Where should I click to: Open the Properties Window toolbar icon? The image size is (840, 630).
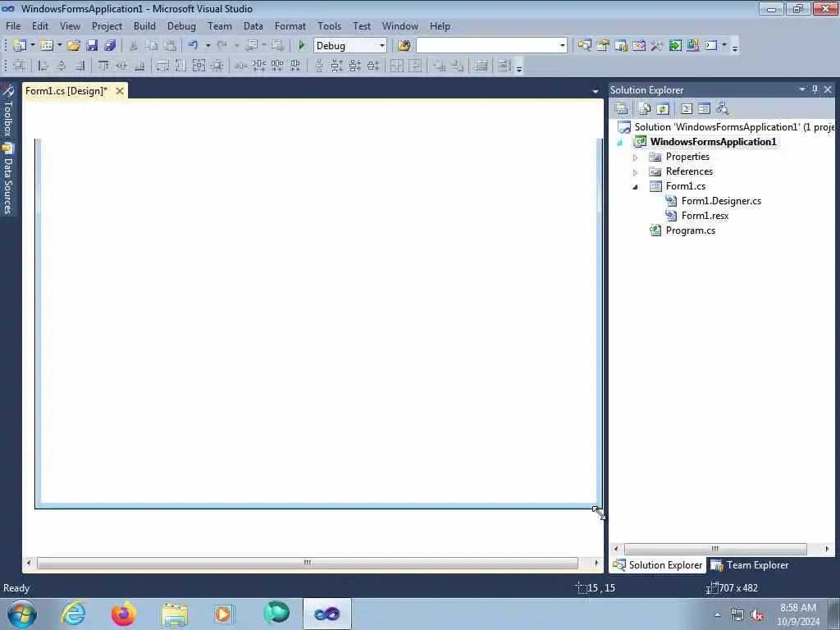[x=603, y=46]
